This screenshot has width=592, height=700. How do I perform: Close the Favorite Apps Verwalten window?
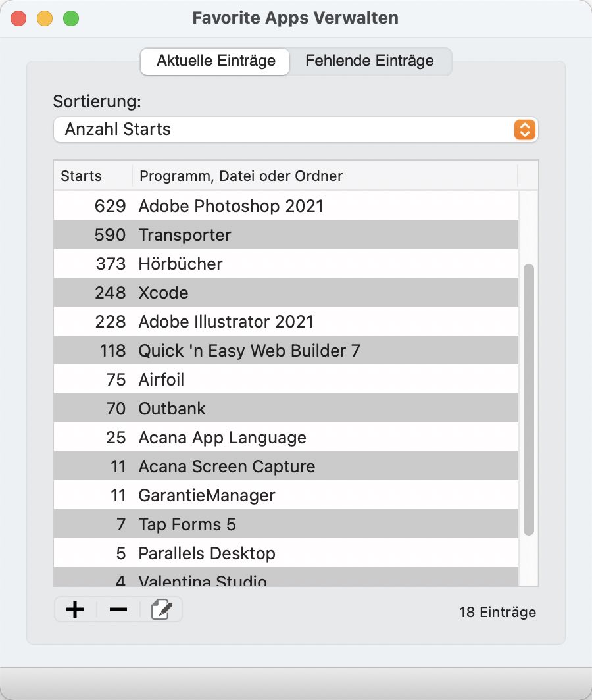(18, 18)
